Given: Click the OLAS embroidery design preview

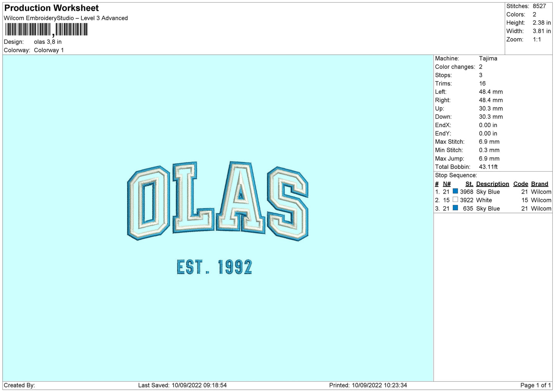Looking at the screenshot, I should (x=218, y=201).
